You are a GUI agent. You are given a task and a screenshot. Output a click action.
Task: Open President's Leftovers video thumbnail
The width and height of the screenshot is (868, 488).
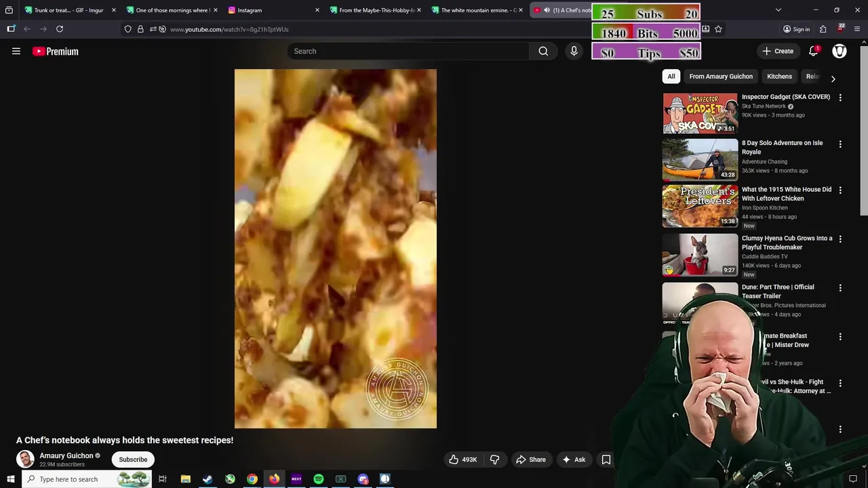(x=700, y=206)
